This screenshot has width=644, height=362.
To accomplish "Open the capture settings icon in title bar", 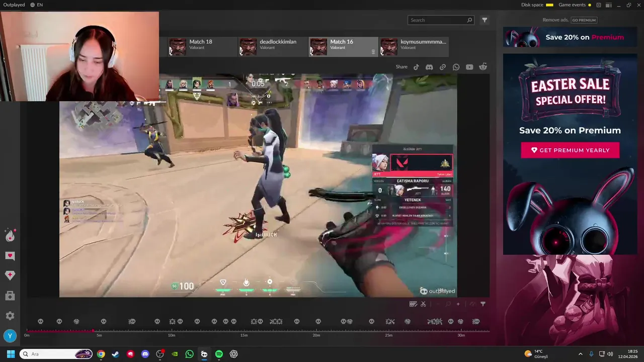I will (599, 5).
